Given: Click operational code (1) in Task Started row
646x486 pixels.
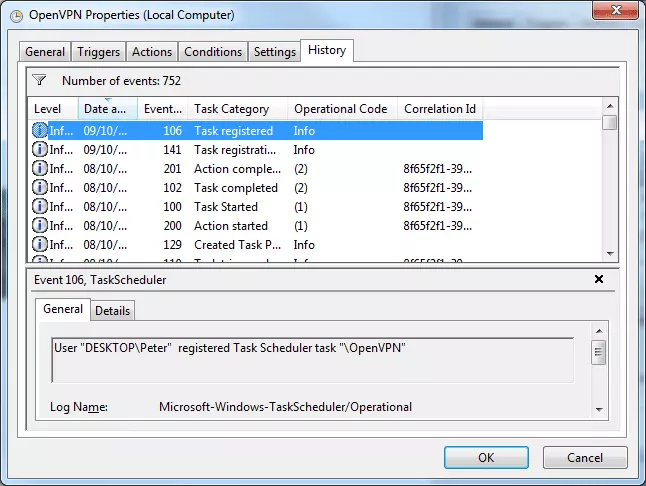Looking at the screenshot, I should click(x=301, y=207).
